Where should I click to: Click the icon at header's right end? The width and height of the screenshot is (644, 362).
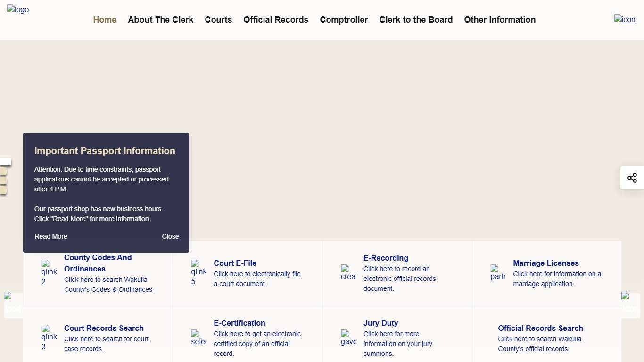tap(625, 19)
